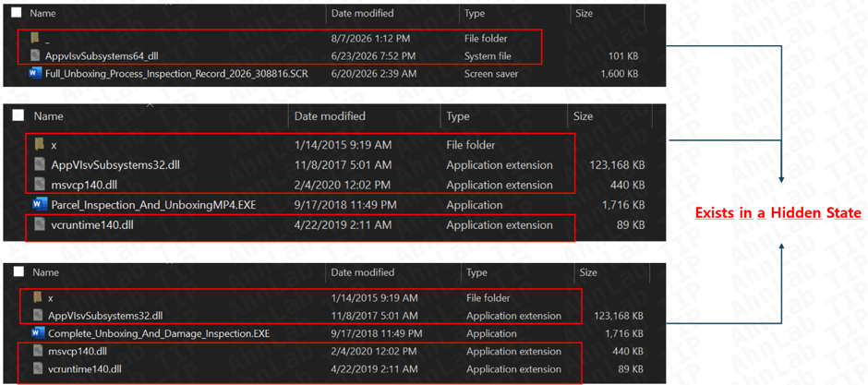Click 1,716 KB size of Parcel_Inspection_And_UnboxingMP4.EXE
Image resolution: width=868 pixels, height=385 pixels.
(622, 205)
